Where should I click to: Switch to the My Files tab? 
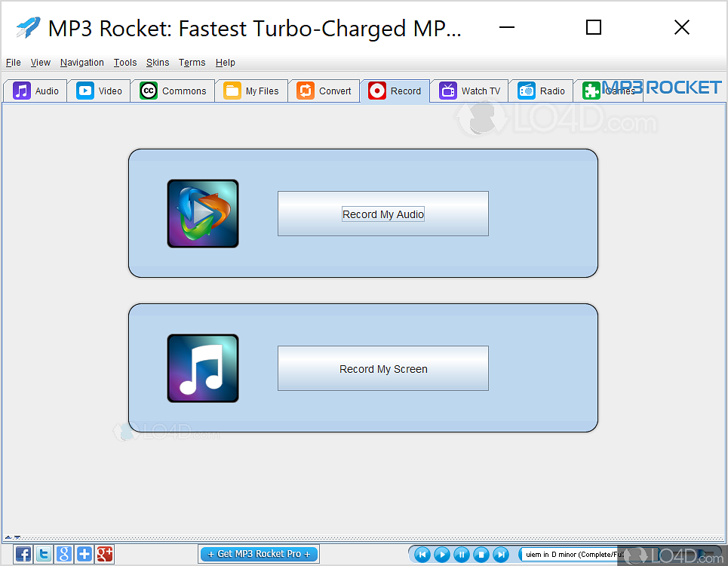(251, 91)
